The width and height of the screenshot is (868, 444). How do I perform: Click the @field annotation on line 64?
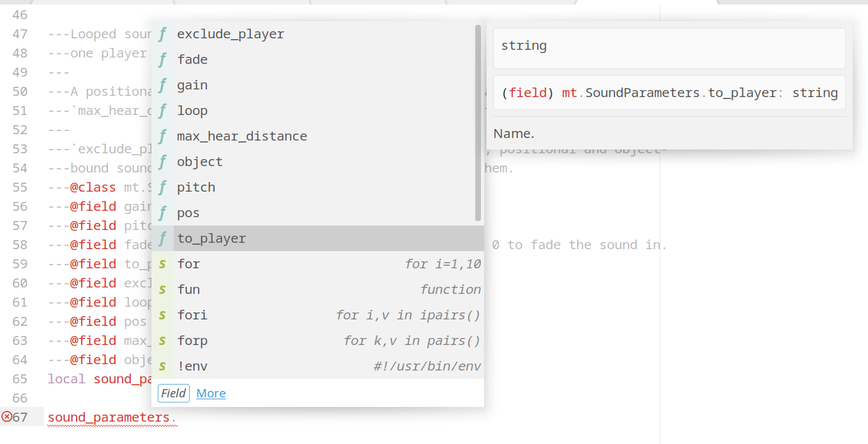[93, 360]
